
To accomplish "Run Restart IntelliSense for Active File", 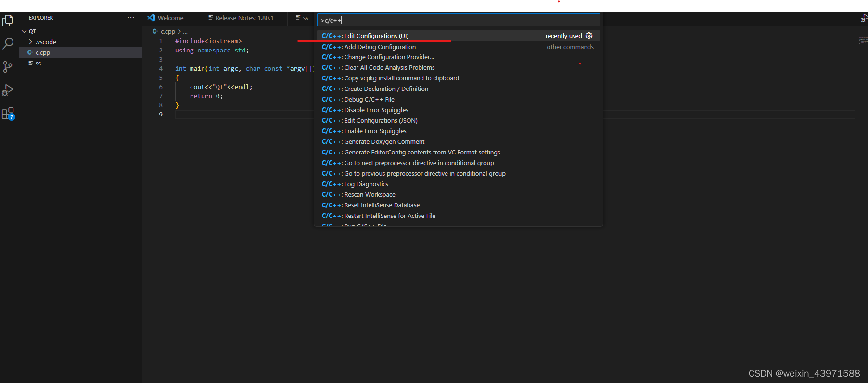I will [x=459, y=216].
